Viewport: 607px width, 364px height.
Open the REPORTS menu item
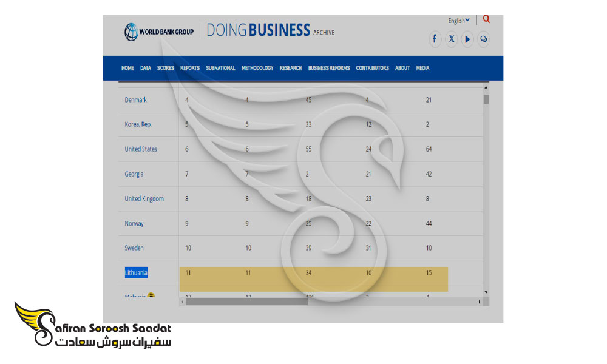tap(189, 68)
